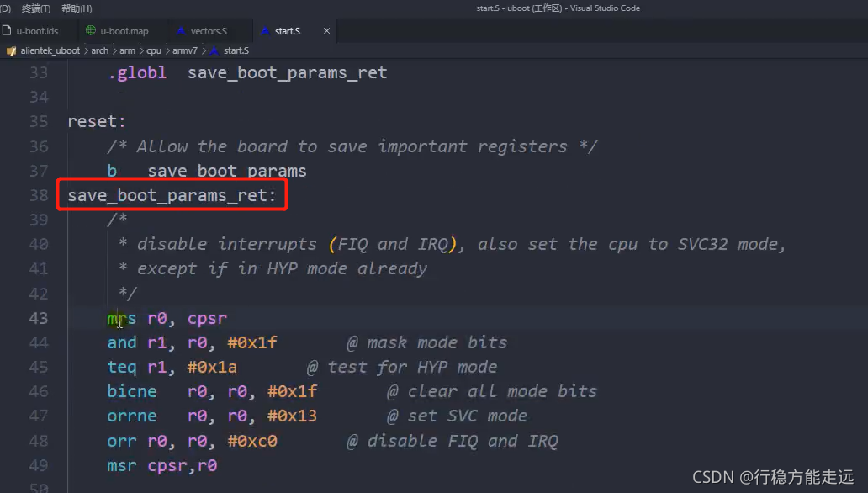Close the start.S editor tab
The height and width of the screenshot is (493, 868).
pyautogui.click(x=326, y=31)
